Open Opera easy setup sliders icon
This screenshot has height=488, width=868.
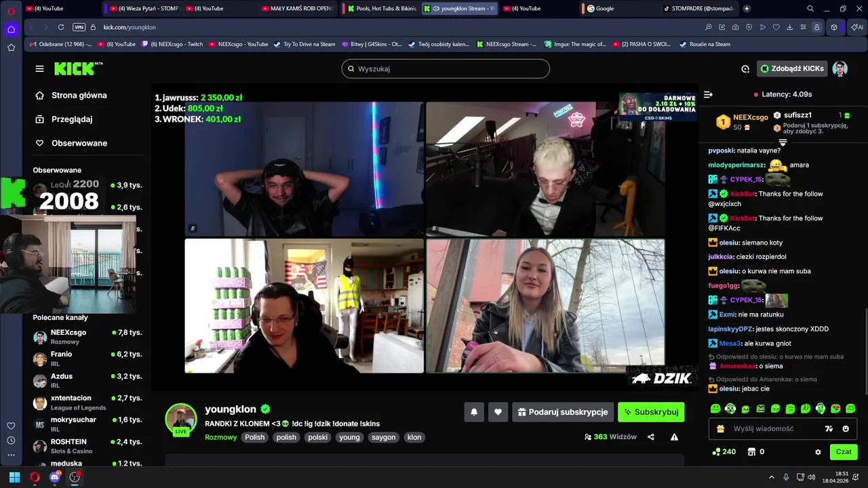[804, 27]
